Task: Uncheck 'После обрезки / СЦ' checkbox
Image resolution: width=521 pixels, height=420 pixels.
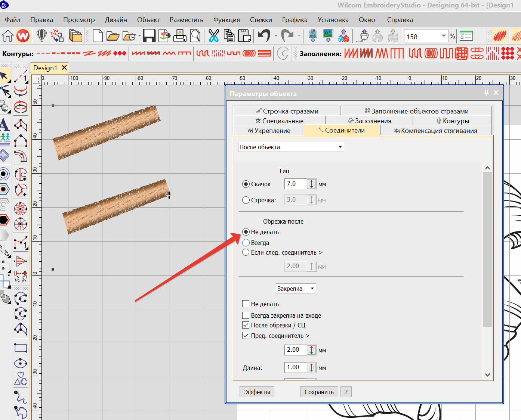Action: [246, 325]
